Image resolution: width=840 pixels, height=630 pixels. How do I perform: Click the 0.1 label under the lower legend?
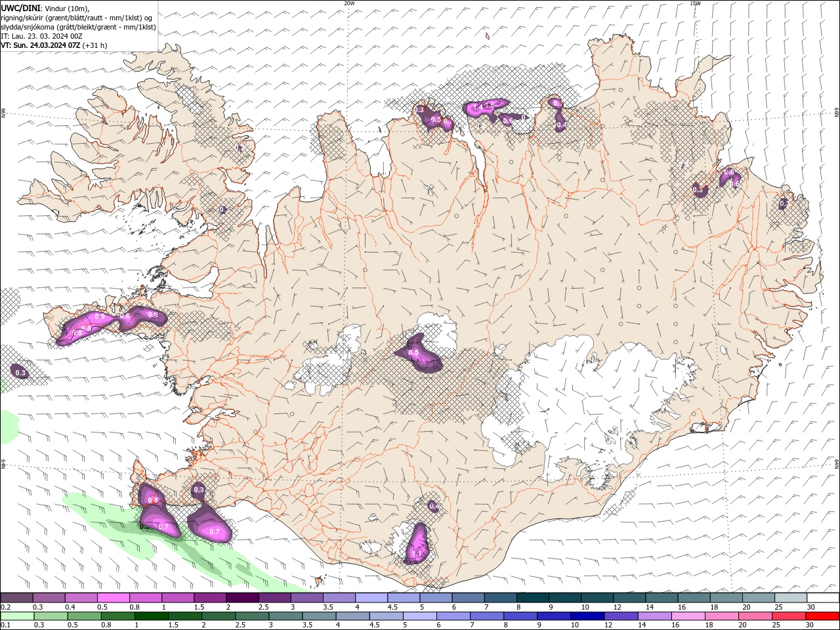5,625
